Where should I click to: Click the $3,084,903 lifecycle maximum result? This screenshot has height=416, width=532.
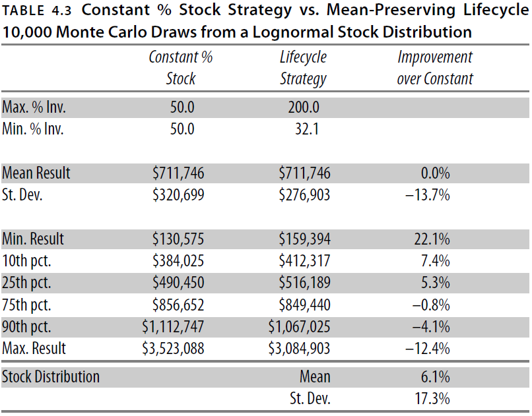(x=300, y=348)
